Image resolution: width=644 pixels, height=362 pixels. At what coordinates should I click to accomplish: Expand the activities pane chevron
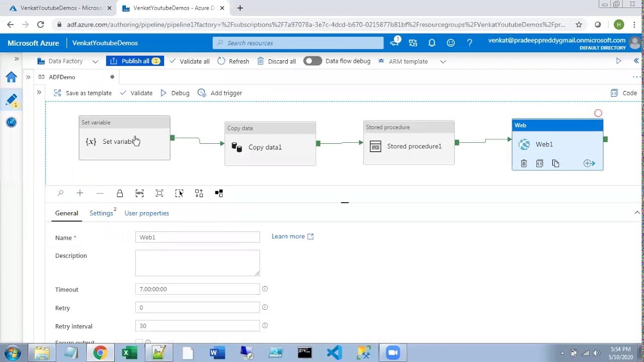[x=39, y=93]
